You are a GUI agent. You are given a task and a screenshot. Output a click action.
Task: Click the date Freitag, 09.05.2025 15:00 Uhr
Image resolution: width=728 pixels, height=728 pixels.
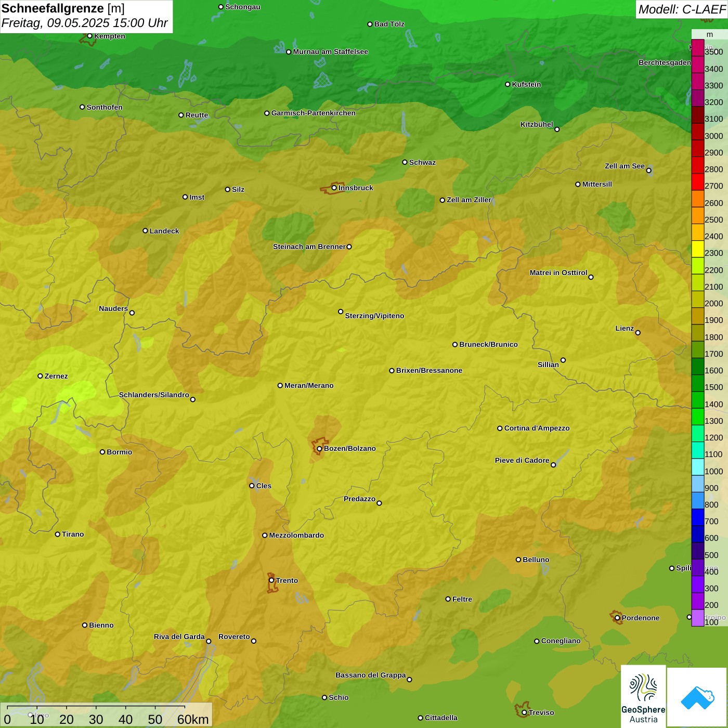85,23
